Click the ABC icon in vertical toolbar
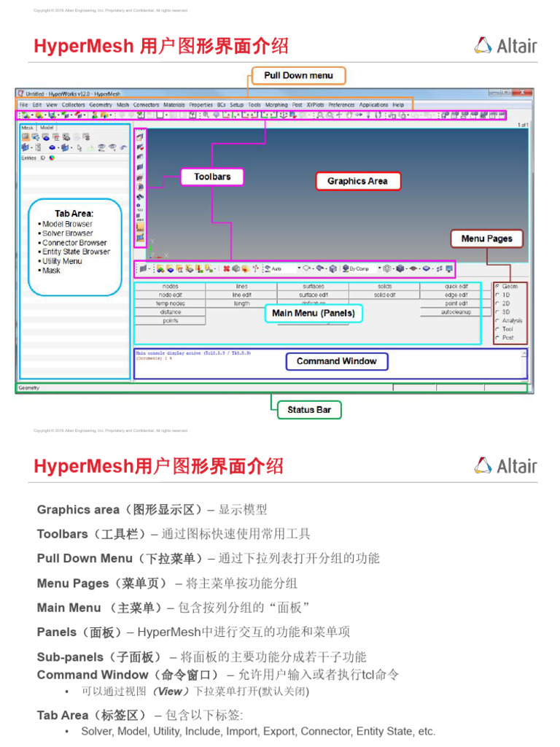This screenshot has height=747, width=560. pos(139,218)
